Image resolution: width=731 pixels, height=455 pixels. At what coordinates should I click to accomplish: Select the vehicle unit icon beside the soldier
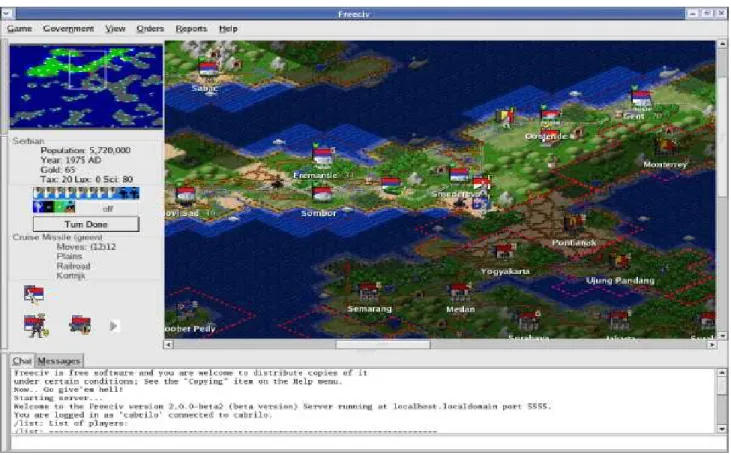tap(80, 325)
